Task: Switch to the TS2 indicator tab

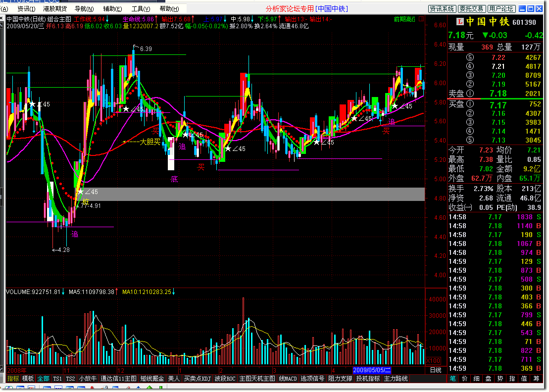Action: point(70,379)
